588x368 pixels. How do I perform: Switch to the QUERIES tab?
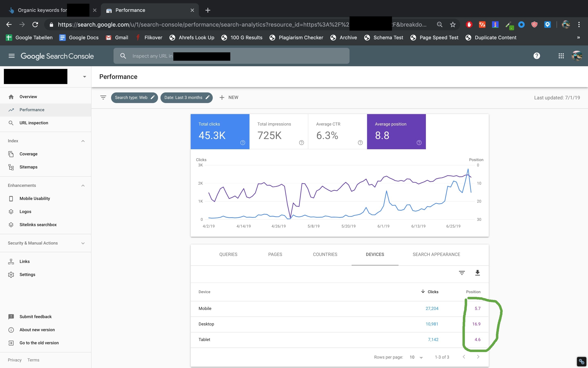point(228,254)
